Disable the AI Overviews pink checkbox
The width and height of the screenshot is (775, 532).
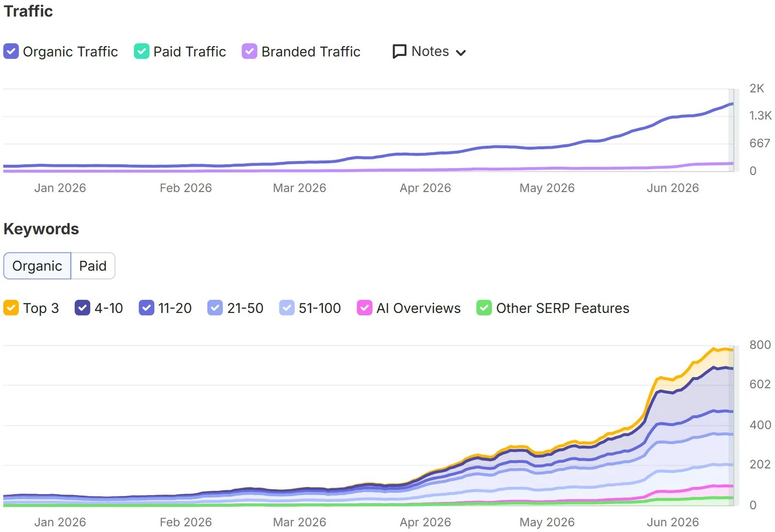pos(364,308)
